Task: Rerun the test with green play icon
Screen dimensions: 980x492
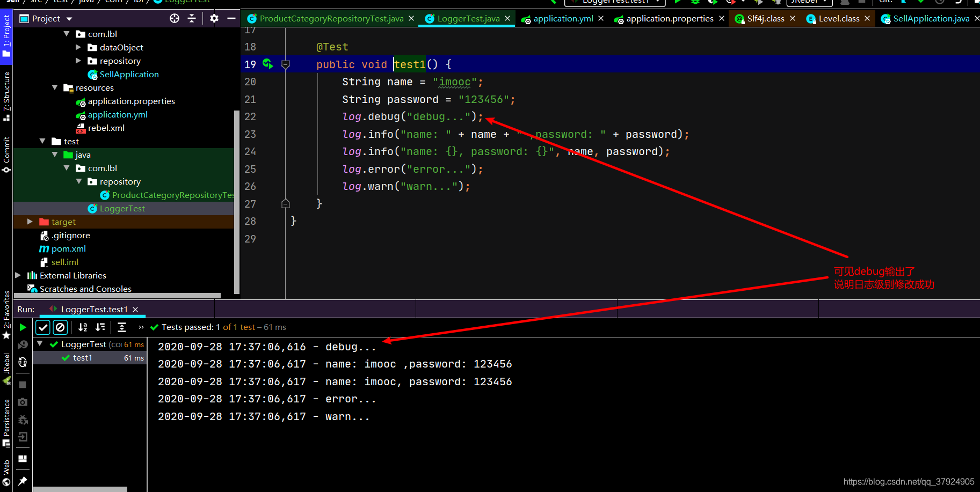Action: click(x=23, y=327)
